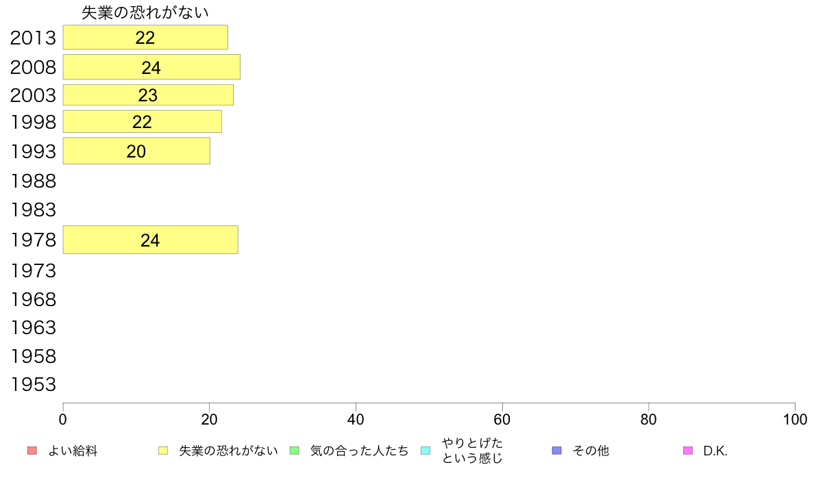Click the 40 tick on x-axis

click(x=356, y=419)
